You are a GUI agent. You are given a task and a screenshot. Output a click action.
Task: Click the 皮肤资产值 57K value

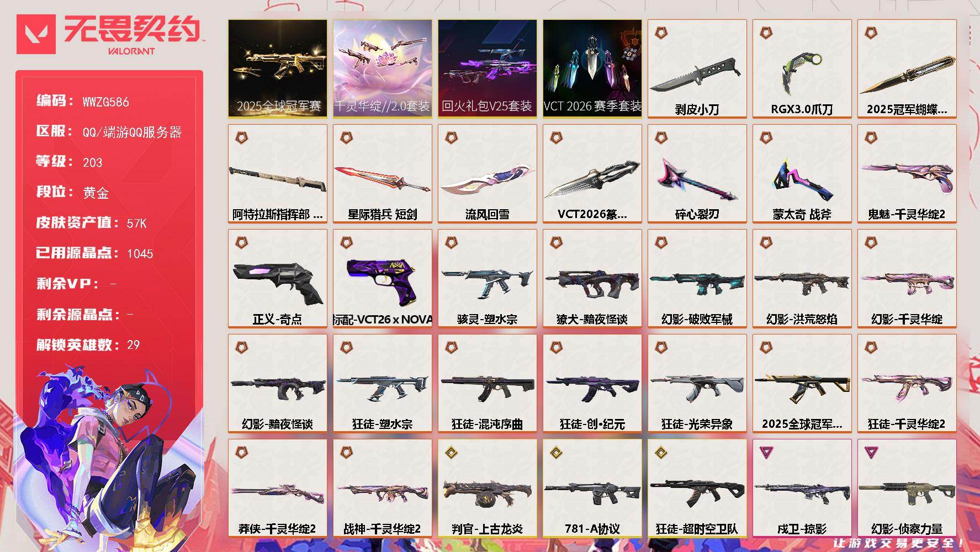click(x=137, y=223)
